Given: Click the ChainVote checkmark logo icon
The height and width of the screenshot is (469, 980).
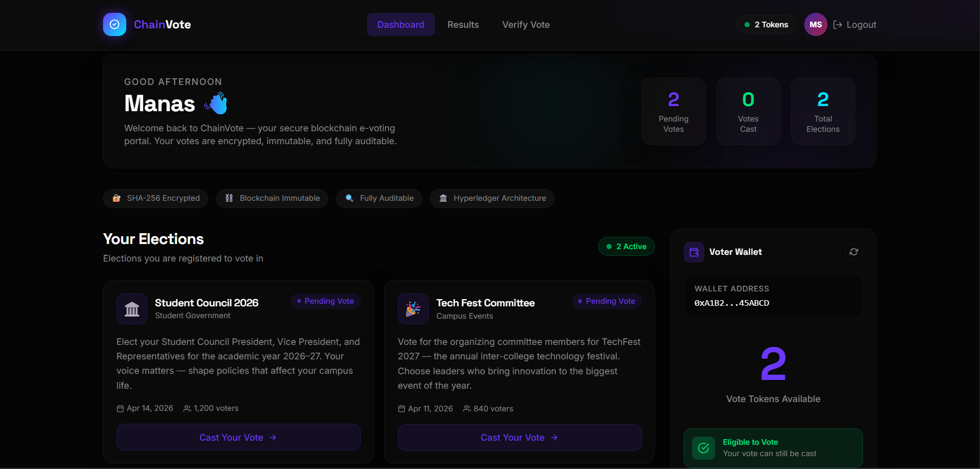Looking at the screenshot, I should click(114, 25).
